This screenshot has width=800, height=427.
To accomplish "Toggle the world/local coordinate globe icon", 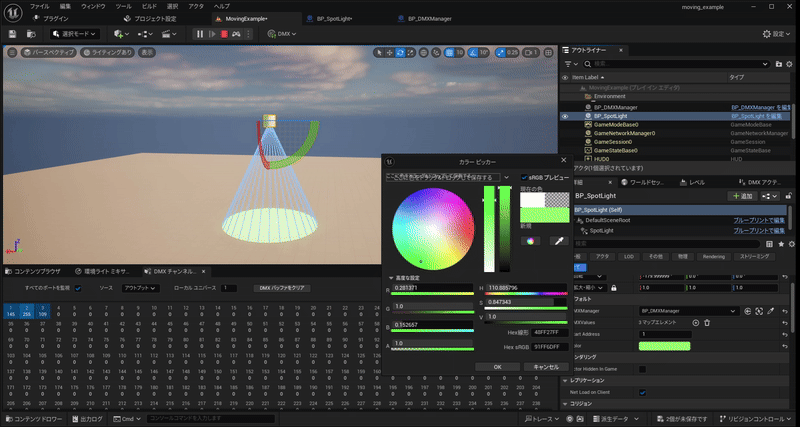I will click(x=424, y=52).
